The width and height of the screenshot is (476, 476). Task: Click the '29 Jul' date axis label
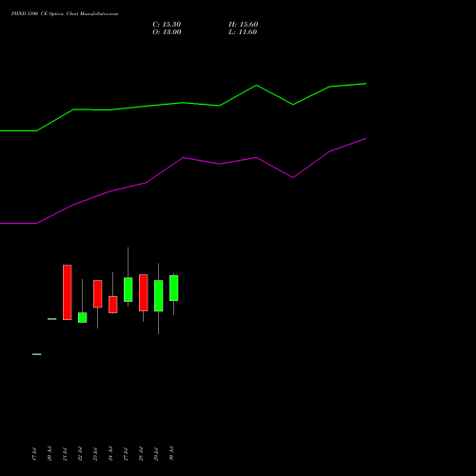click(x=156, y=454)
